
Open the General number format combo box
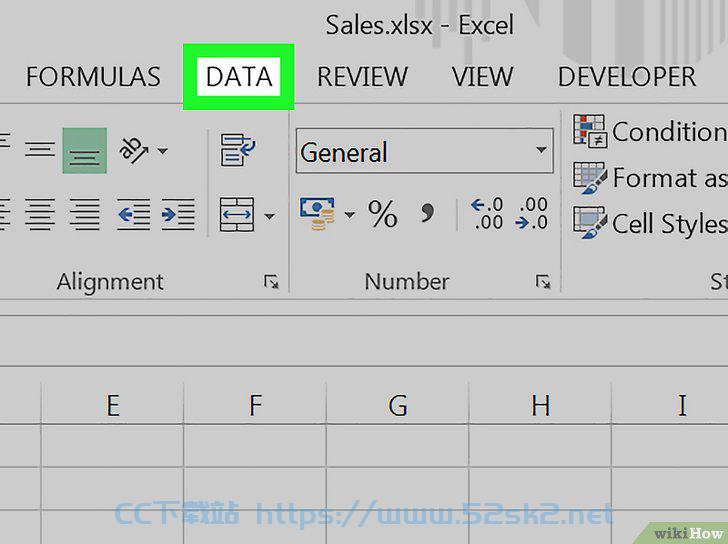[x=424, y=151]
